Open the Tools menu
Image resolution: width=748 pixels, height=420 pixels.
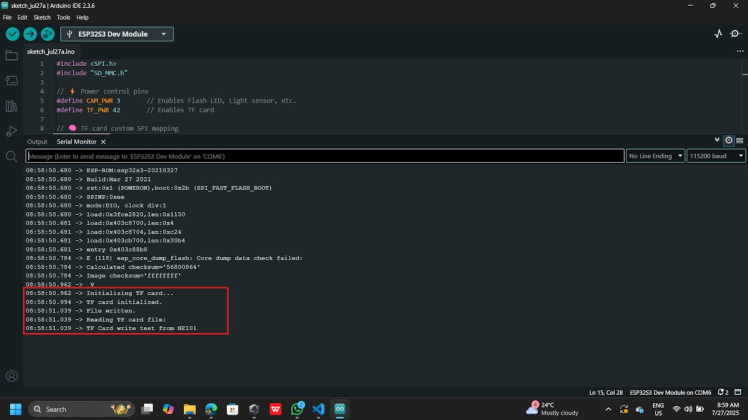click(64, 17)
